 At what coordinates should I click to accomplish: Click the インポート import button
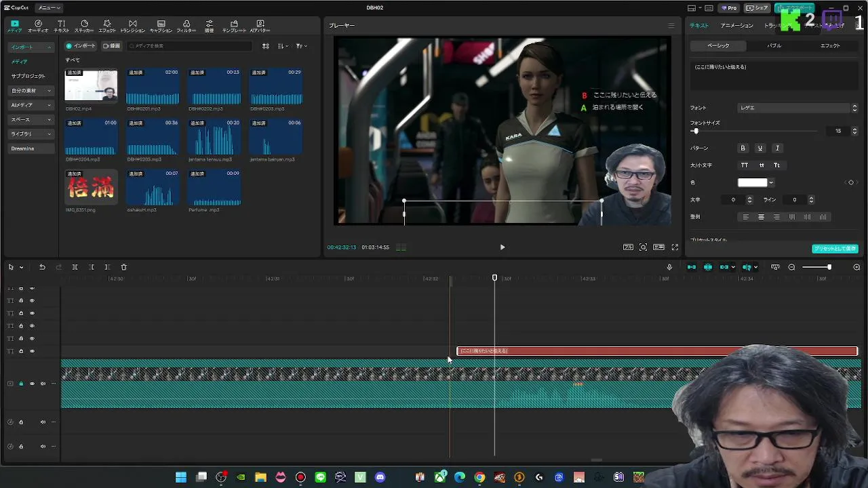click(x=81, y=46)
